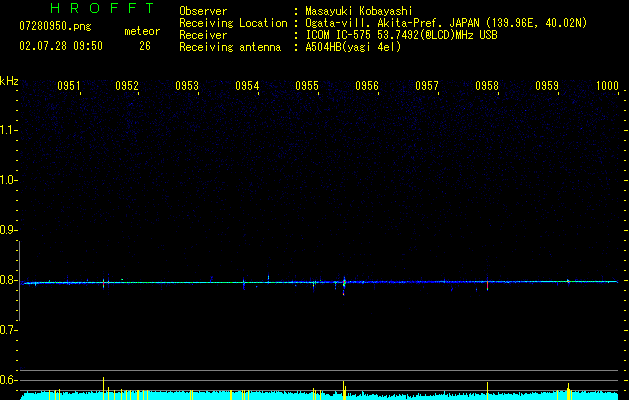
Task: Click time marker 0957
Action: [427, 86]
